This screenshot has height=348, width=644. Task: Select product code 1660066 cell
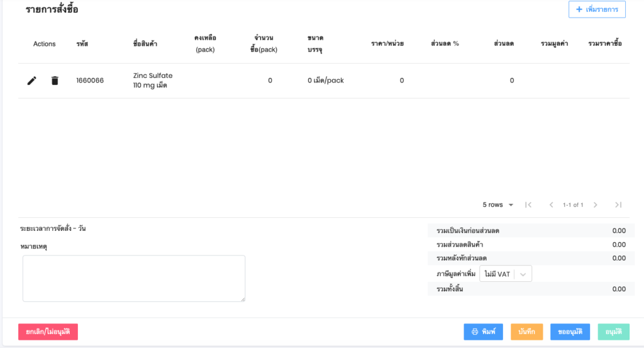pos(90,81)
